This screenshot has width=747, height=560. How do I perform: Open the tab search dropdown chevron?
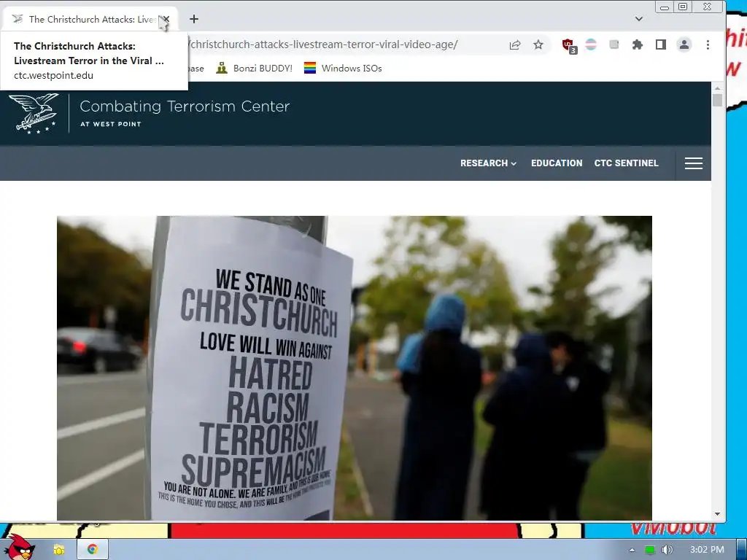click(x=639, y=19)
